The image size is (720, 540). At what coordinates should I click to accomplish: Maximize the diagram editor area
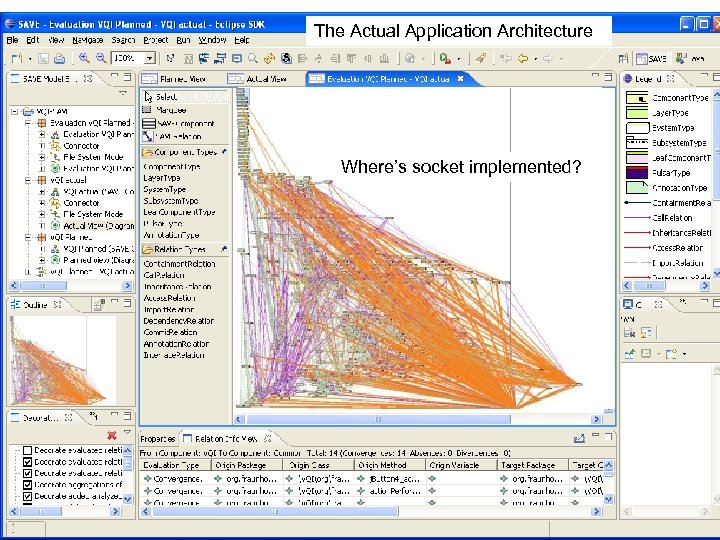point(608,76)
